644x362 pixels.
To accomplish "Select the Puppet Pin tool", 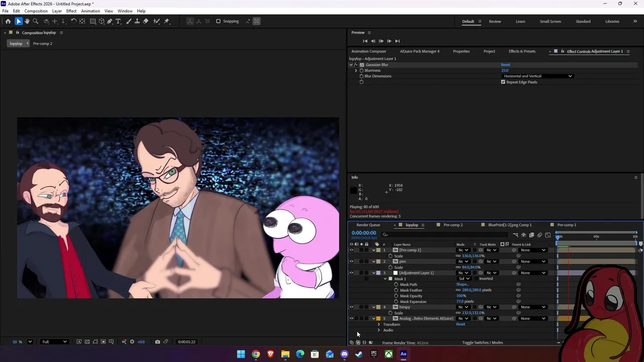I will [x=167, y=21].
